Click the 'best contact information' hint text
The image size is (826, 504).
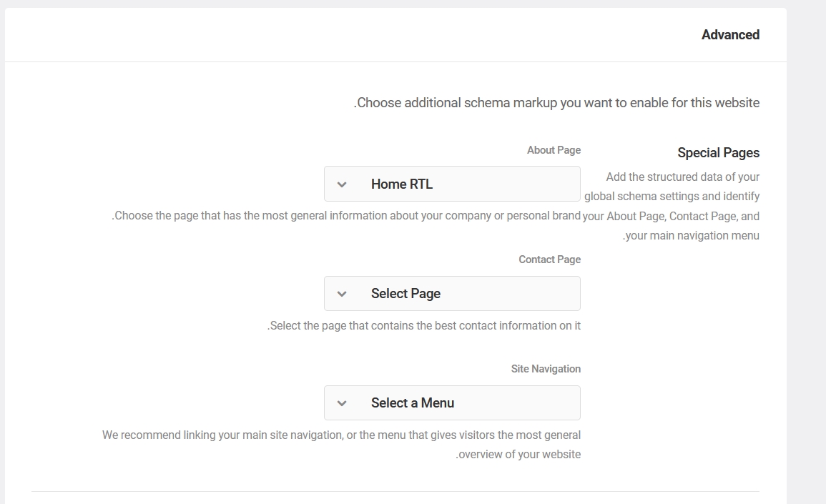pos(424,326)
